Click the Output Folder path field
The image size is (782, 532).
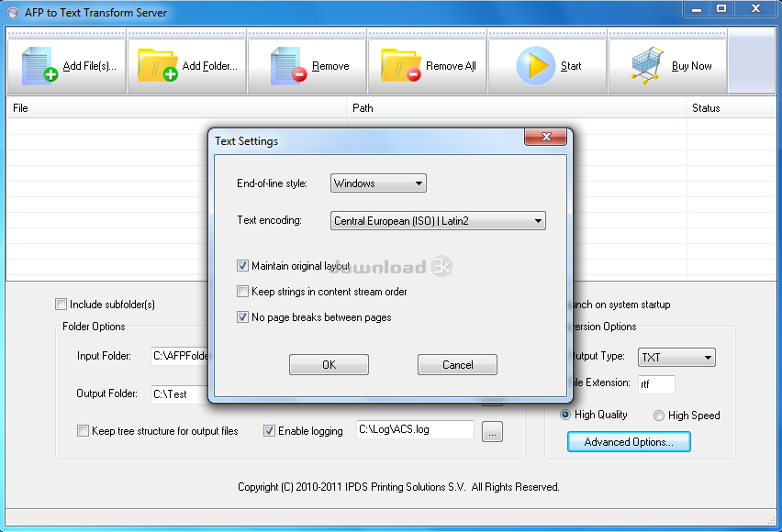(x=180, y=393)
